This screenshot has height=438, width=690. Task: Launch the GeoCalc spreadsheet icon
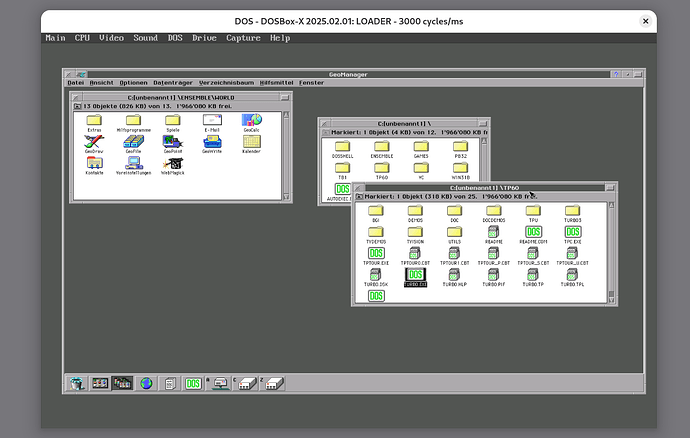coord(251,120)
